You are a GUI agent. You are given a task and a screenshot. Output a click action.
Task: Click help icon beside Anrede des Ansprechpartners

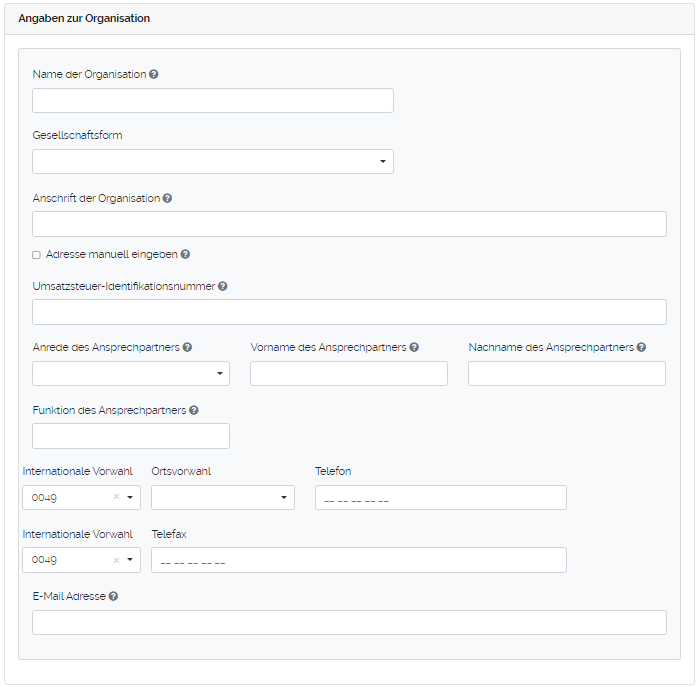tap(187, 347)
